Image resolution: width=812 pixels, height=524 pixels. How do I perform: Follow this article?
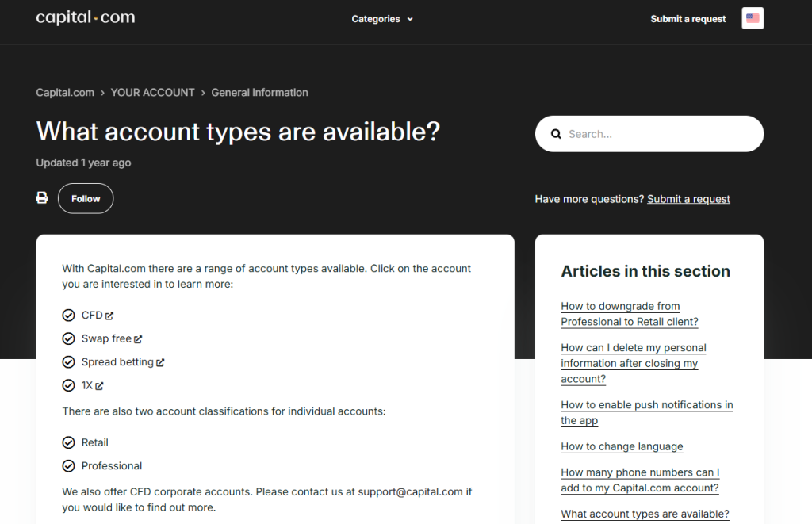86,198
